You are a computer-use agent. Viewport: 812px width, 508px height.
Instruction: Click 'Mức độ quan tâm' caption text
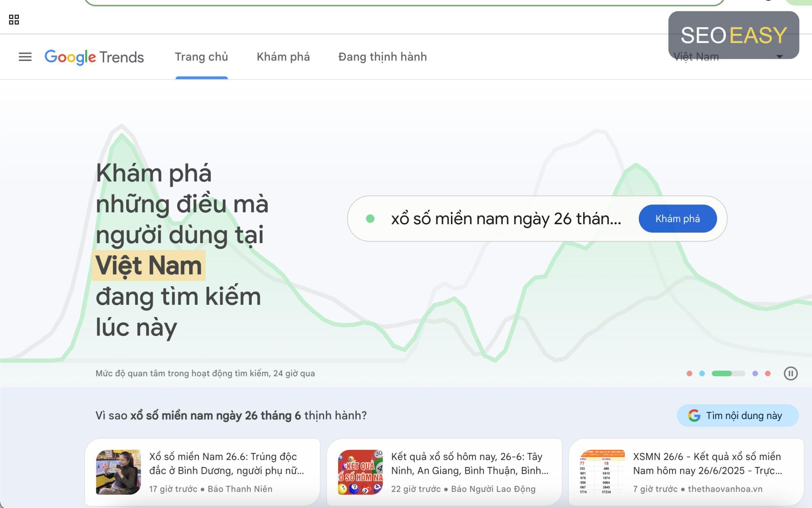point(205,373)
